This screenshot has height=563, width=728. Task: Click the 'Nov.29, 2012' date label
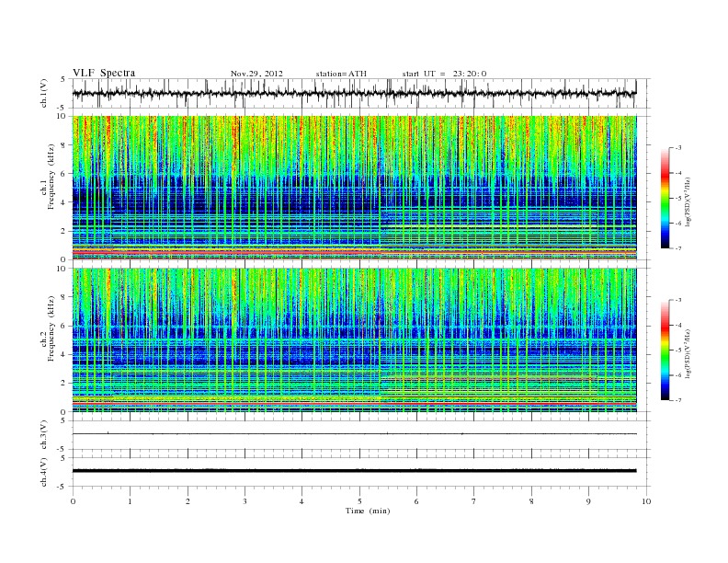pos(256,74)
